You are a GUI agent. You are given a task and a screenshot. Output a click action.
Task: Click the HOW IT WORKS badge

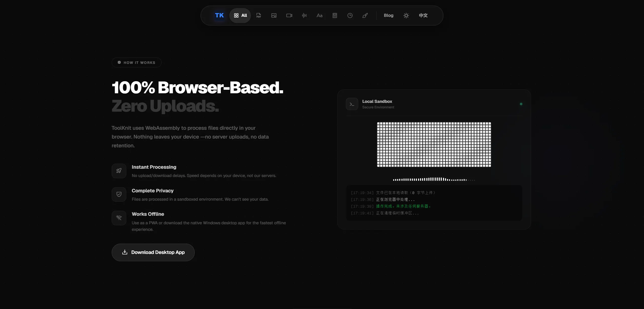click(x=136, y=63)
